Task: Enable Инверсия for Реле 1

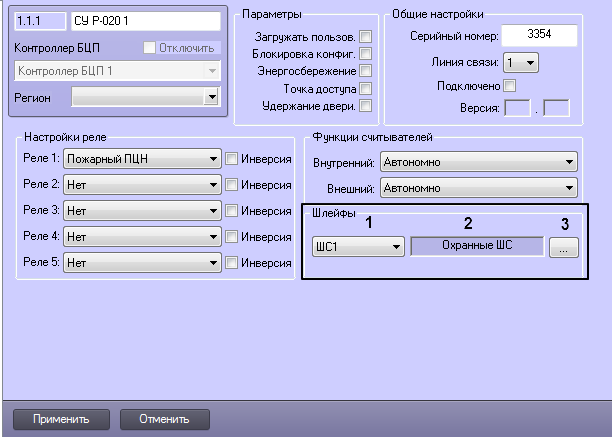Action: point(232,158)
